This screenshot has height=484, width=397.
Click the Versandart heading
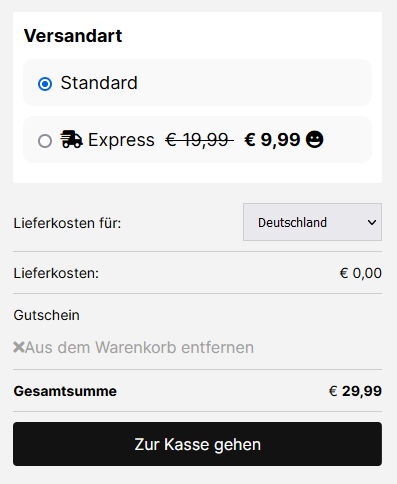tap(73, 36)
